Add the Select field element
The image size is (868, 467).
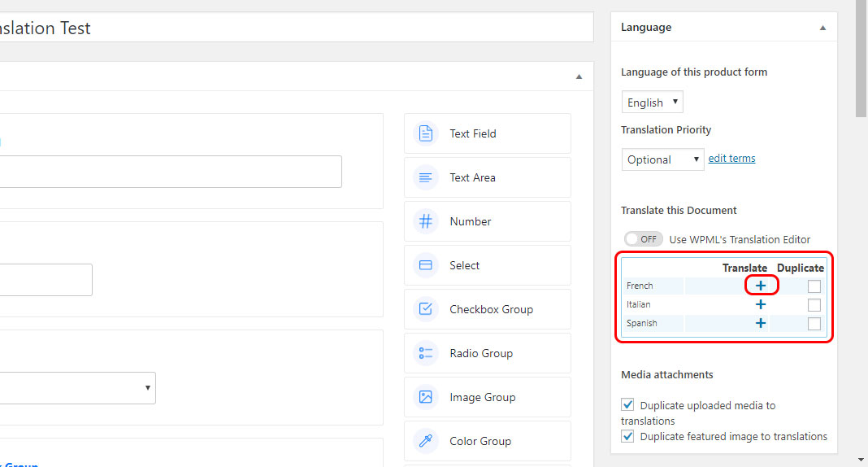click(x=487, y=265)
